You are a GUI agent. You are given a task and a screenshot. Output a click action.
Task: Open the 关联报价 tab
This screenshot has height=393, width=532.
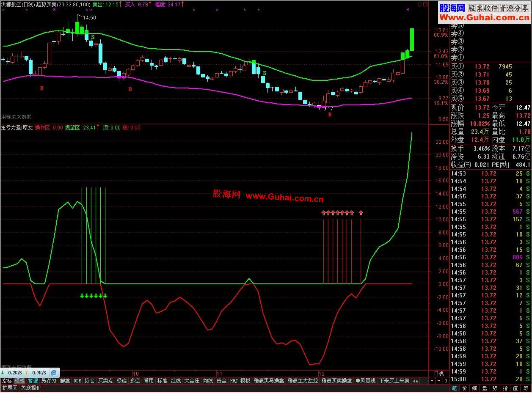[31, 388]
